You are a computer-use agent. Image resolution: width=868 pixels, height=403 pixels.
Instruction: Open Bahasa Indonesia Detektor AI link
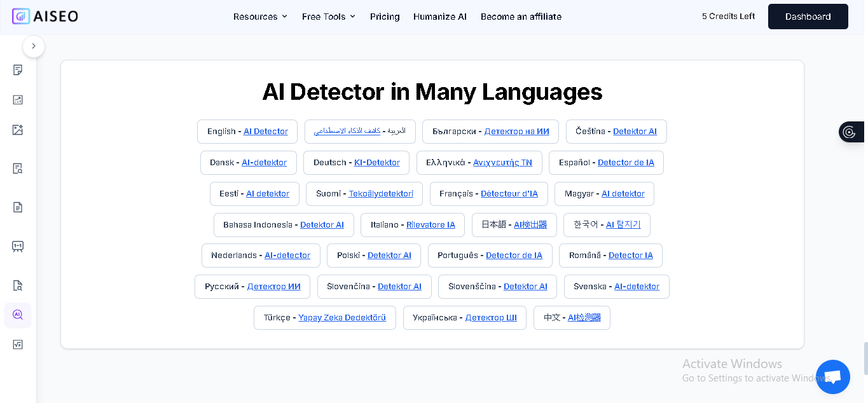(322, 225)
